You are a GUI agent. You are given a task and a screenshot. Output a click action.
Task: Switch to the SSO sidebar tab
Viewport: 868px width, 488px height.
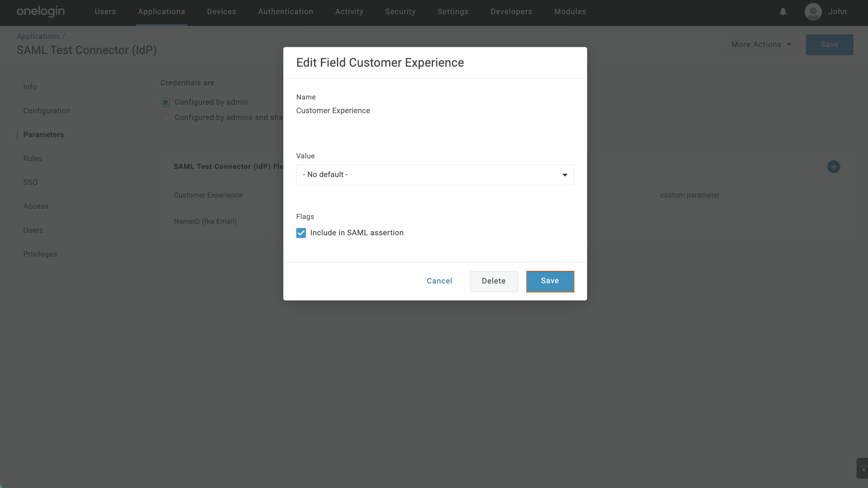pos(30,182)
